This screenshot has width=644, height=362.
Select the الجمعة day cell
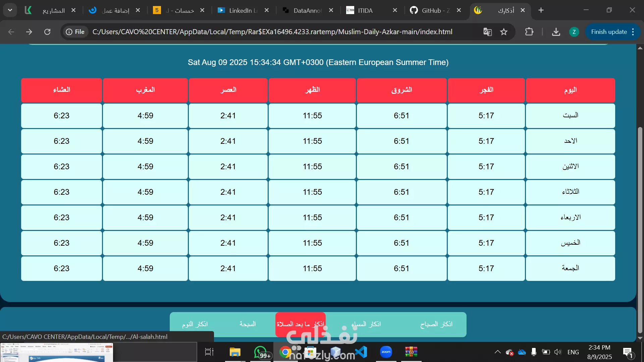tap(570, 268)
